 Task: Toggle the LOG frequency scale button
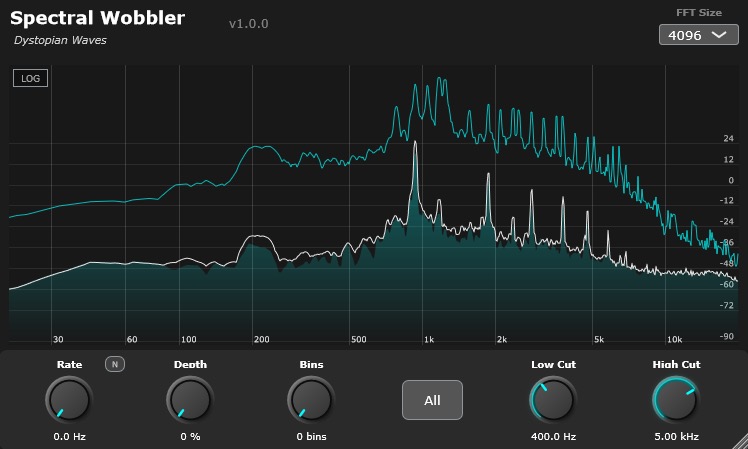(x=31, y=78)
